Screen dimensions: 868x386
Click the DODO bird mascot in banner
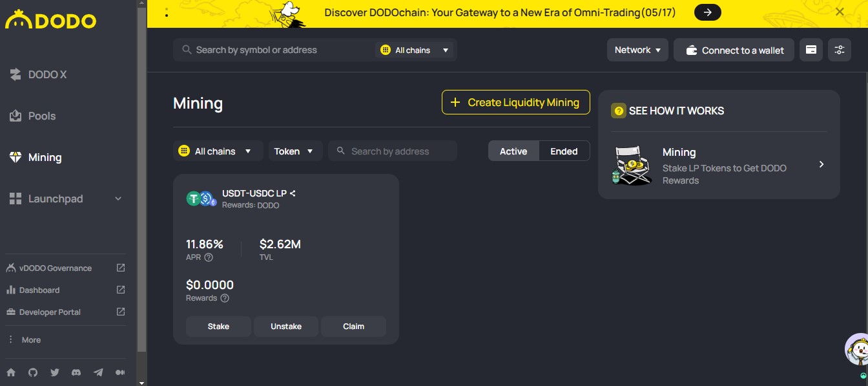pyautogui.click(x=288, y=14)
